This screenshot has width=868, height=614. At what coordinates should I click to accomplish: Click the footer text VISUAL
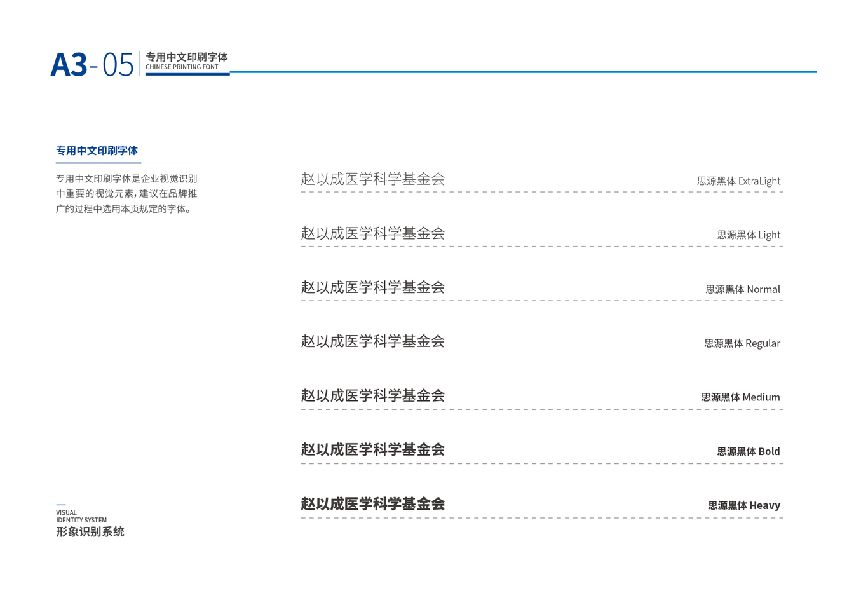[66, 513]
